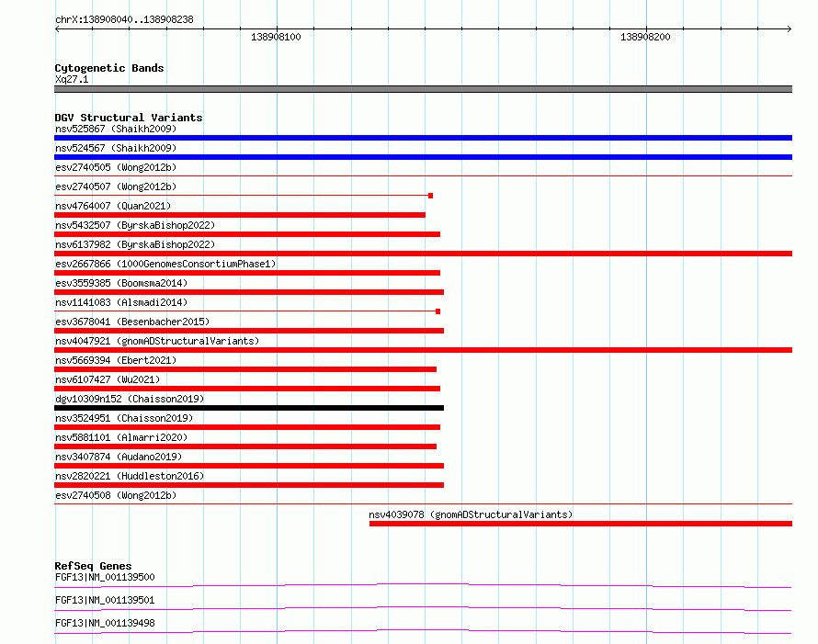This screenshot has height=644, width=818.
Task: Click the red end marker of esv2740507
Action: [x=430, y=196]
